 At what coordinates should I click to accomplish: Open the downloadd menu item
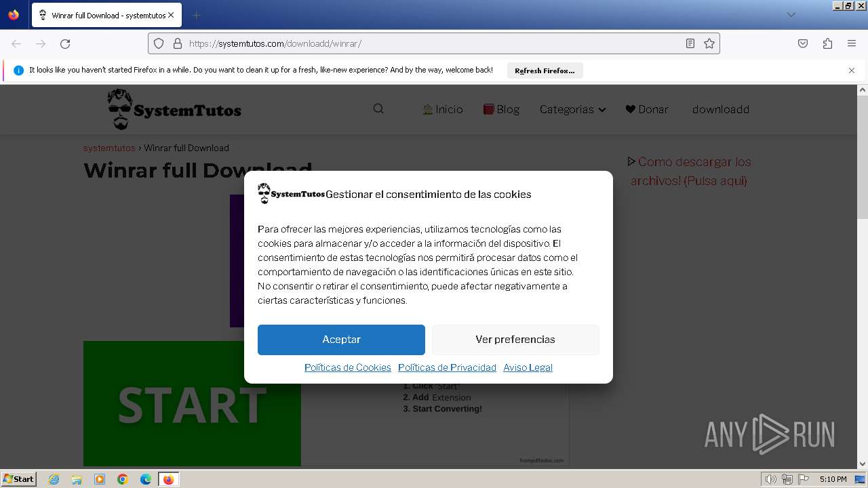point(721,109)
